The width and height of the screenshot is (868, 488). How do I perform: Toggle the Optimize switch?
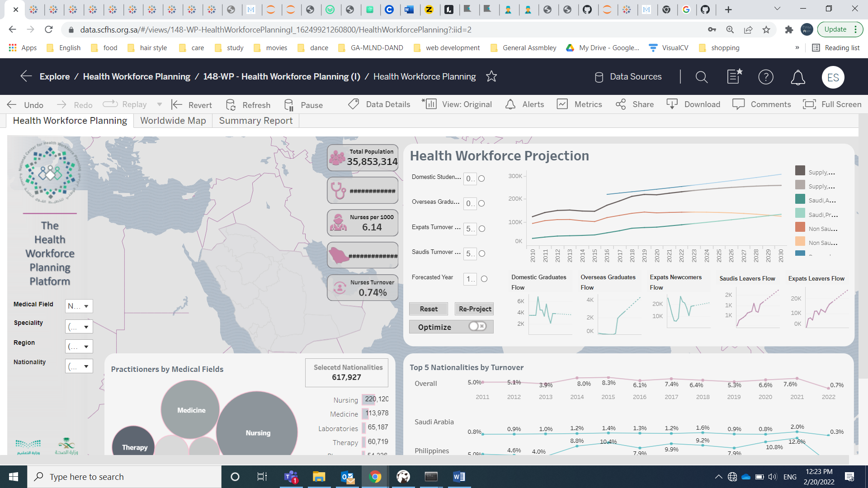click(477, 326)
